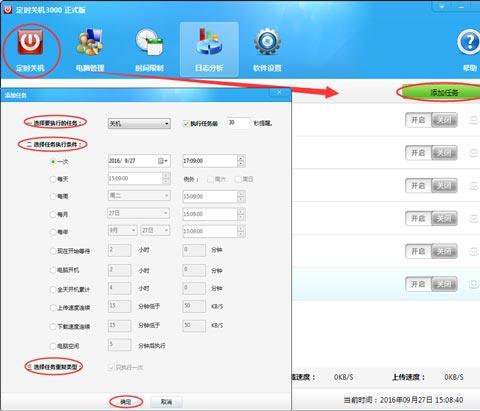Select the 现在开始等待 radio option

tap(53, 251)
